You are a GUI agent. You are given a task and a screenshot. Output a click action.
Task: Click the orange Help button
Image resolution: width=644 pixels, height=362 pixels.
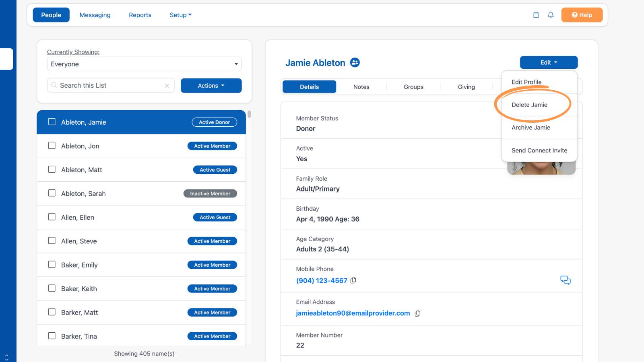click(582, 15)
